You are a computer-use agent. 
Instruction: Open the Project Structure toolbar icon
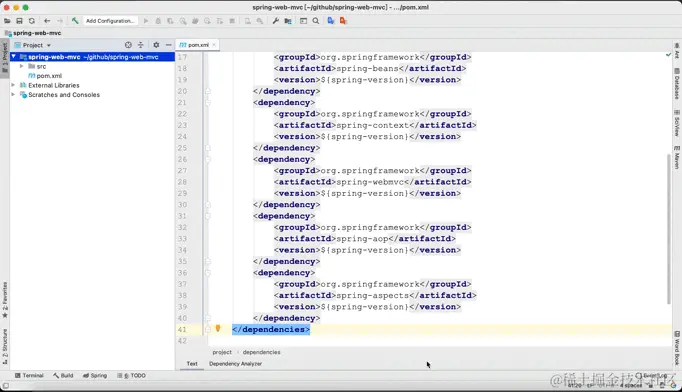[x=288, y=21]
